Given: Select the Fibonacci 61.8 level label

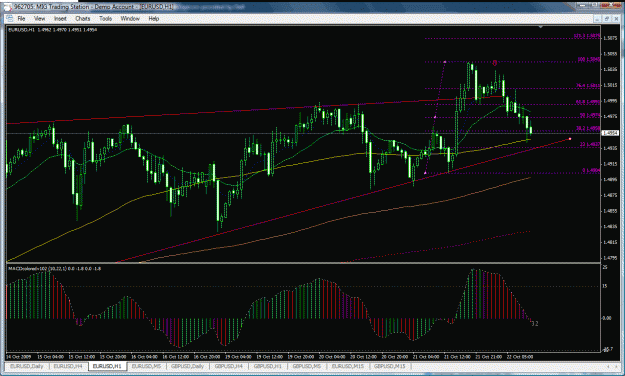Looking at the screenshot, I should (588, 102).
